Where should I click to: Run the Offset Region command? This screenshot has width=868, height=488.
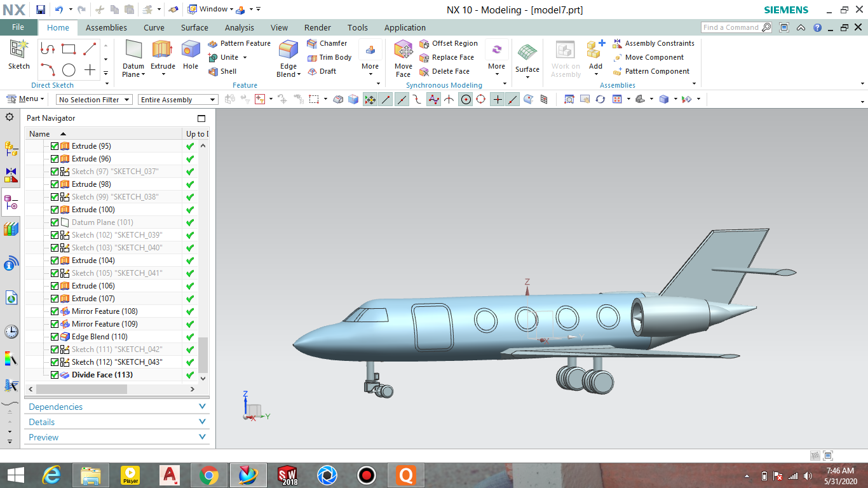click(449, 43)
